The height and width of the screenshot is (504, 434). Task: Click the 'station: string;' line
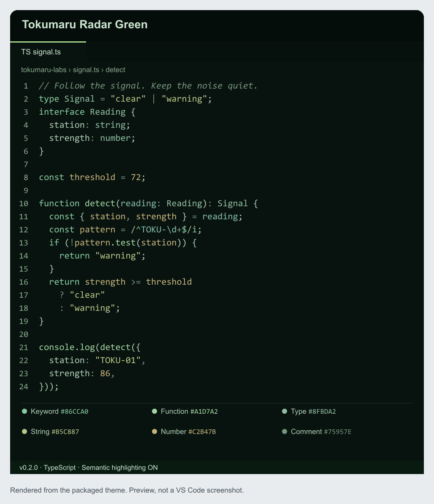point(90,125)
